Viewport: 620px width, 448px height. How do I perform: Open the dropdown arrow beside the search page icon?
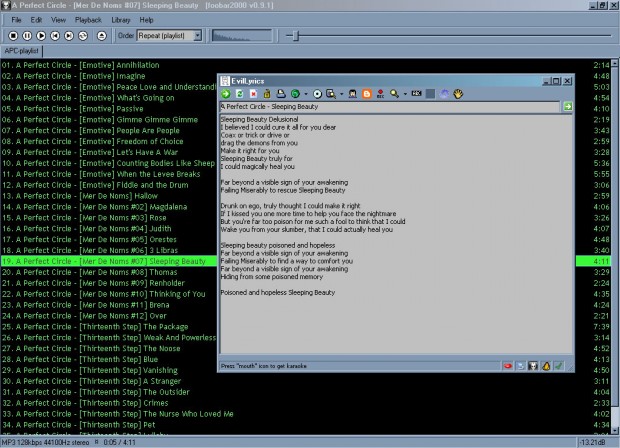[x=342, y=94]
